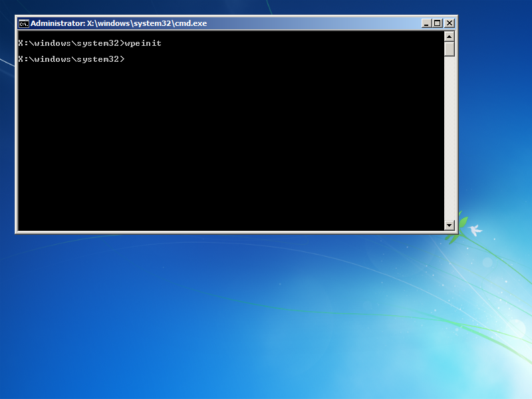
Task: Click the white bird on the wallpaper
Action: pyautogui.click(x=475, y=230)
